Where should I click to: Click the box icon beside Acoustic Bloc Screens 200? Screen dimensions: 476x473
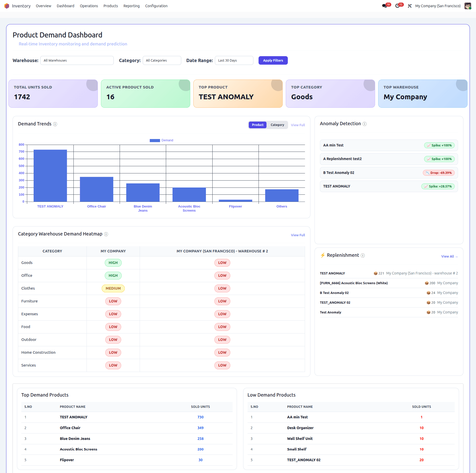point(427,283)
